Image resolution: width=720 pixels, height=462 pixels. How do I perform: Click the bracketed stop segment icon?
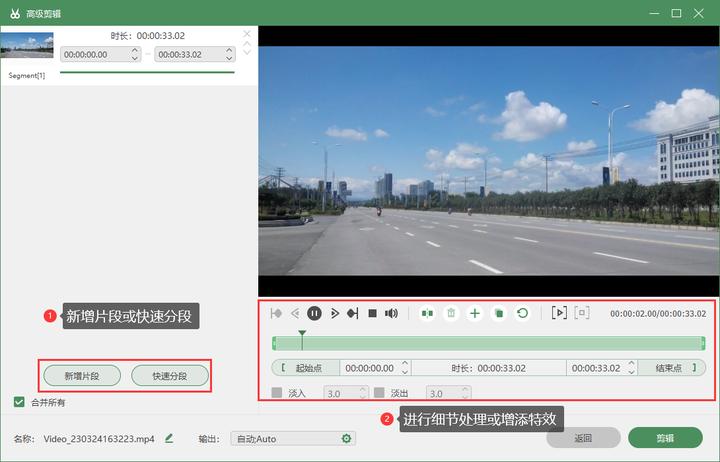click(x=582, y=313)
